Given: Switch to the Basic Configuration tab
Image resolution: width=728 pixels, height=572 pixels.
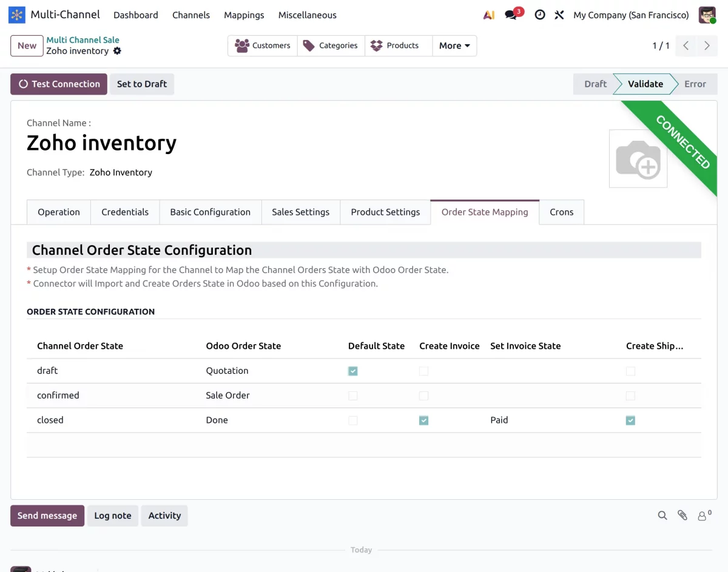Looking at the screenshot, I should (211, 212).
